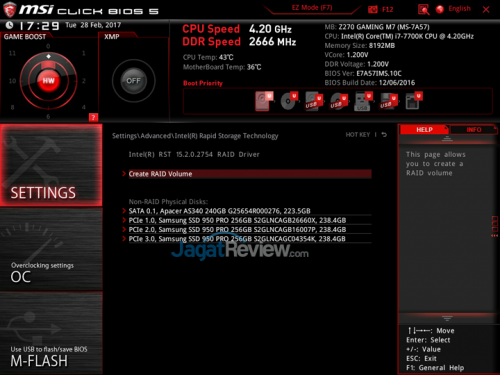The height and width of the screenshot is (375, 500).
Task: Click the F1: General Help hint
Action: (435, 368)
